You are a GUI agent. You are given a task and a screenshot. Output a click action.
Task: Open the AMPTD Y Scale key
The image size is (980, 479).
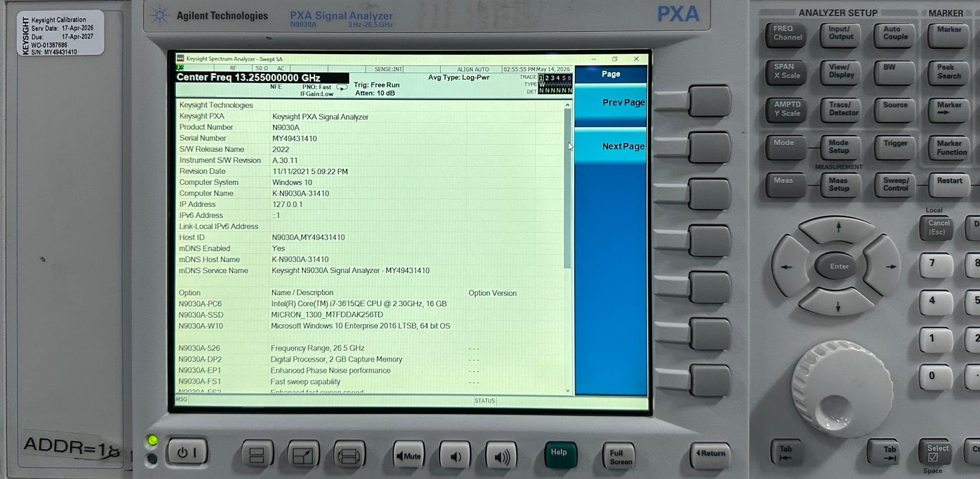(787, 110)
